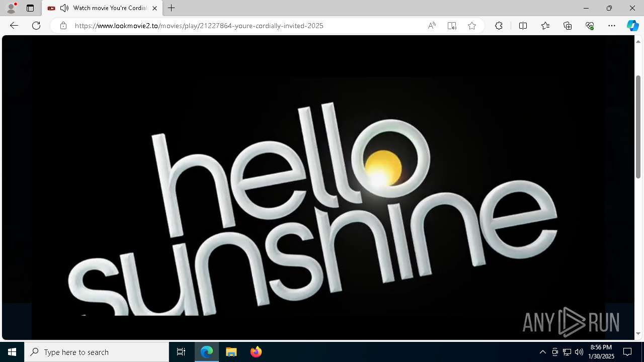The image size is (644, 362).
Task: Open the network tray icon
Action: point(567,352)
